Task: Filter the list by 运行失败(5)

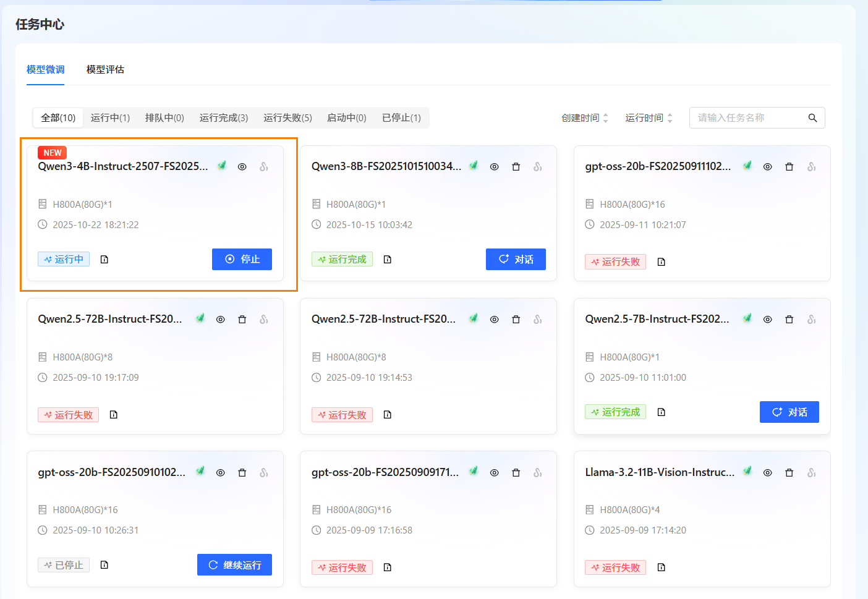Action: [x=287, y=118]
